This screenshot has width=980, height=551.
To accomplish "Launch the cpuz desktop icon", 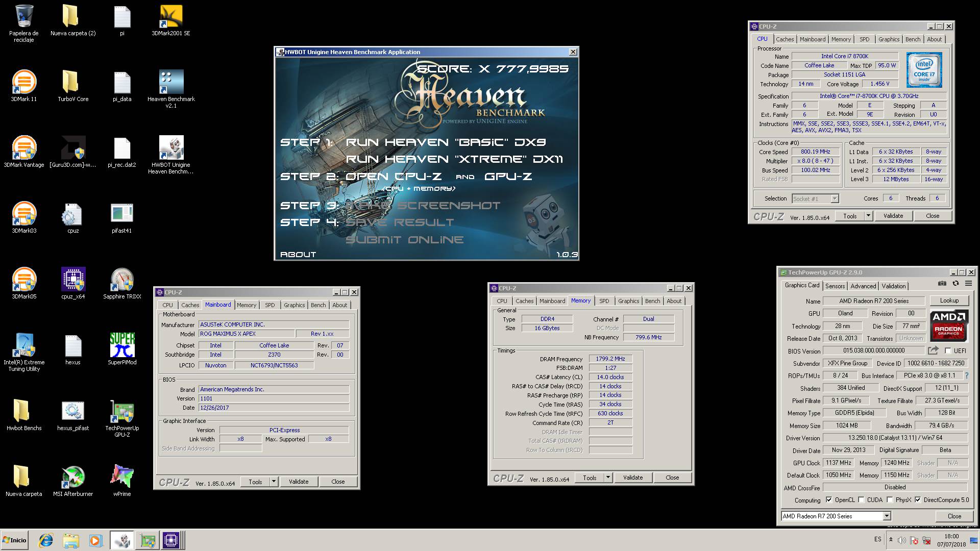I will [73, 217].
